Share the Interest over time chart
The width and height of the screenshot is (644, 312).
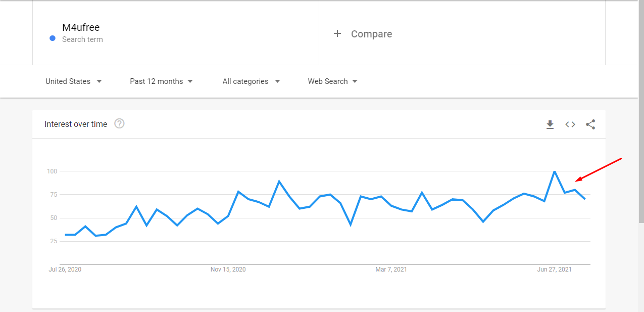(x=590, y=124)
